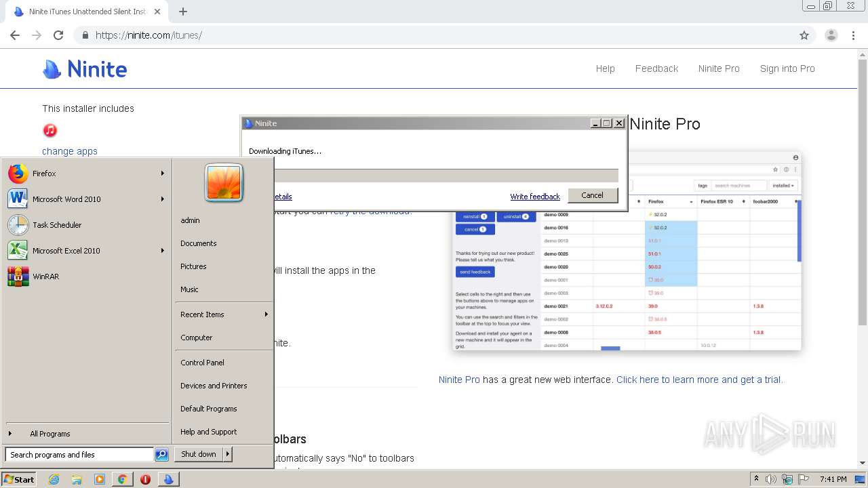Click the page vertical scrollbar down arrow
Viewport: 868px width, 488px height.
[x=863, y=463]
